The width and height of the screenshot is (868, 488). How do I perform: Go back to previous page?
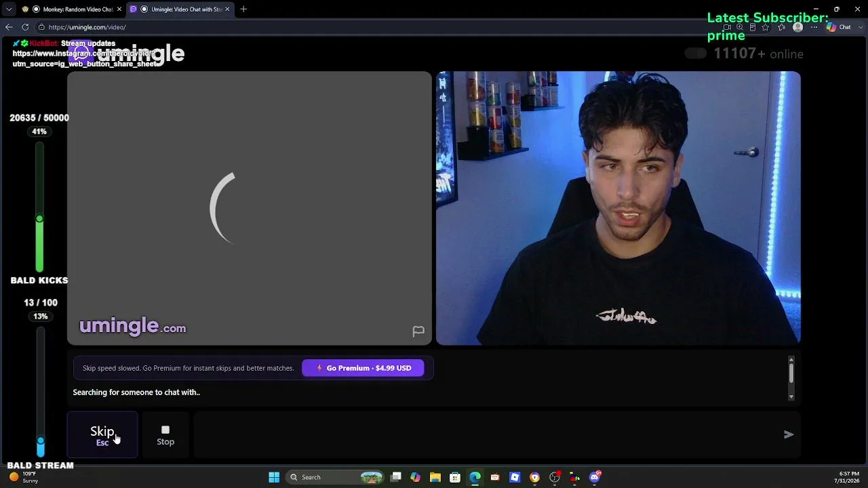click(9, 27)
